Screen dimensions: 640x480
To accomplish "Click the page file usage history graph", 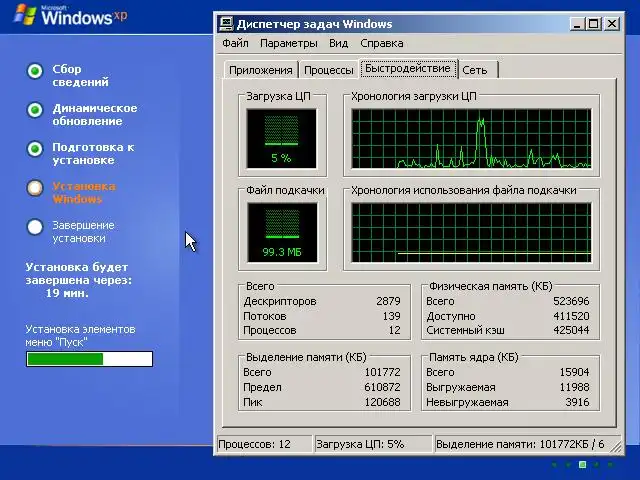I will tap(471, 232).
